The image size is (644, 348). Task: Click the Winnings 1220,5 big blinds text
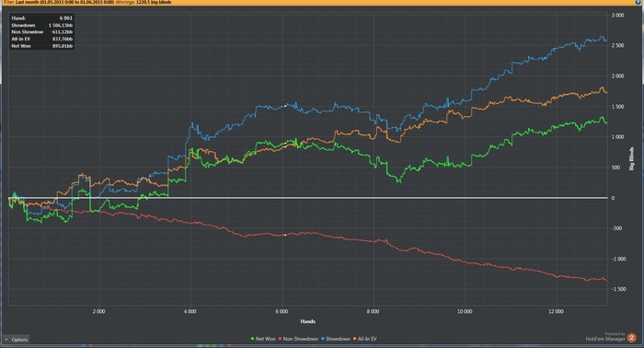[x=144, y=3]
